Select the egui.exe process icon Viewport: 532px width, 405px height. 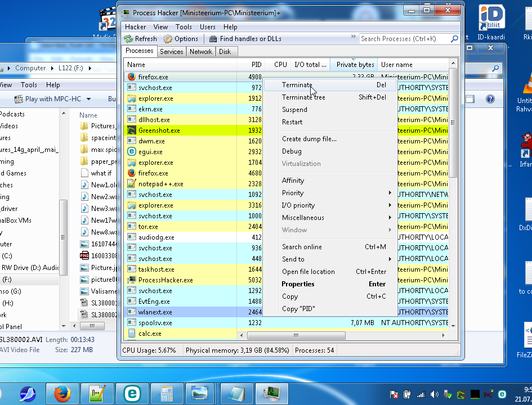tap(131, 152)
